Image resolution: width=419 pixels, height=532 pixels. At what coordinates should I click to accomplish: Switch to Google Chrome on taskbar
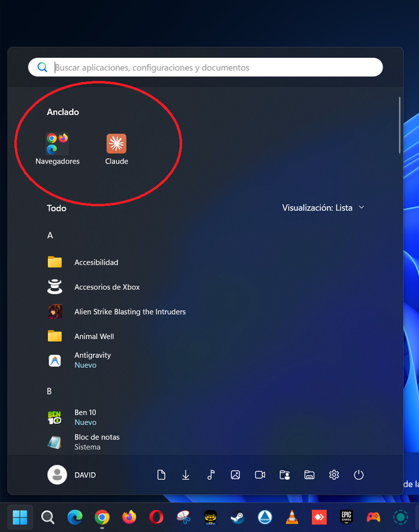[x=102, y=517]
